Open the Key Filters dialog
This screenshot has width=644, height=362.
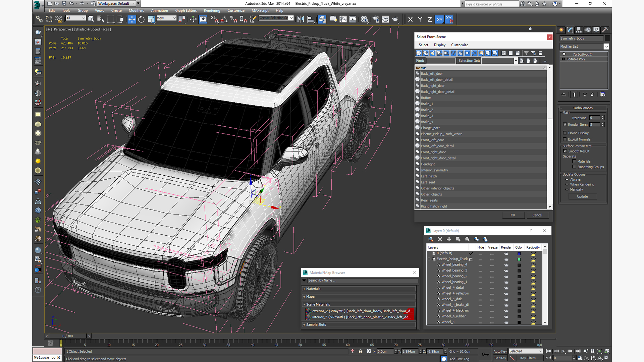pyautogui.click(x=530, y=358)
